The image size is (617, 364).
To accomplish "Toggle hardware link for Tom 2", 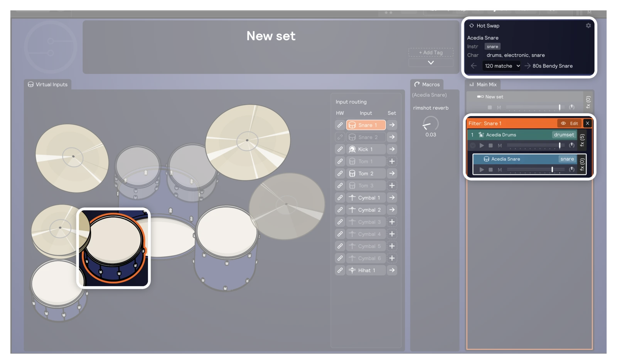I will (340, 173).
